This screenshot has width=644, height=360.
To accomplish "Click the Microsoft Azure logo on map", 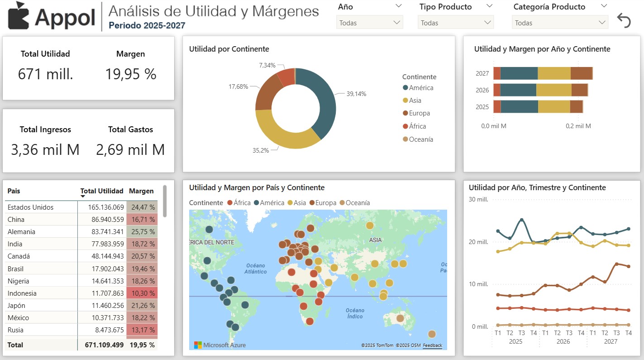I will tap(220, 345).
